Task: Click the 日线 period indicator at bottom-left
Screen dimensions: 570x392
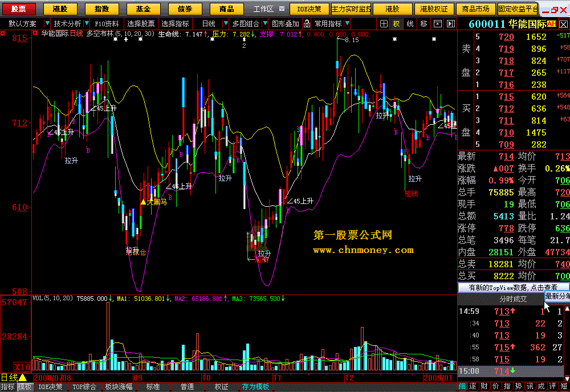Action: tap(14, 378)
